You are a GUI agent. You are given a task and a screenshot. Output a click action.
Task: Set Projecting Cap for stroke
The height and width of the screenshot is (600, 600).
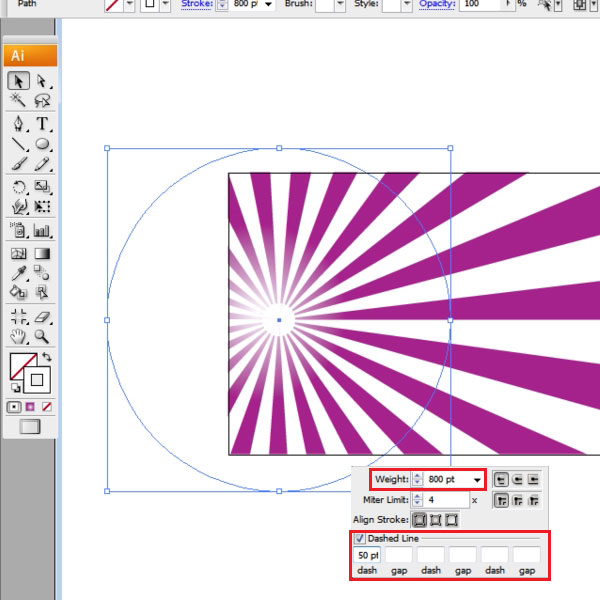pyautogui.click(x=533, y=479)
